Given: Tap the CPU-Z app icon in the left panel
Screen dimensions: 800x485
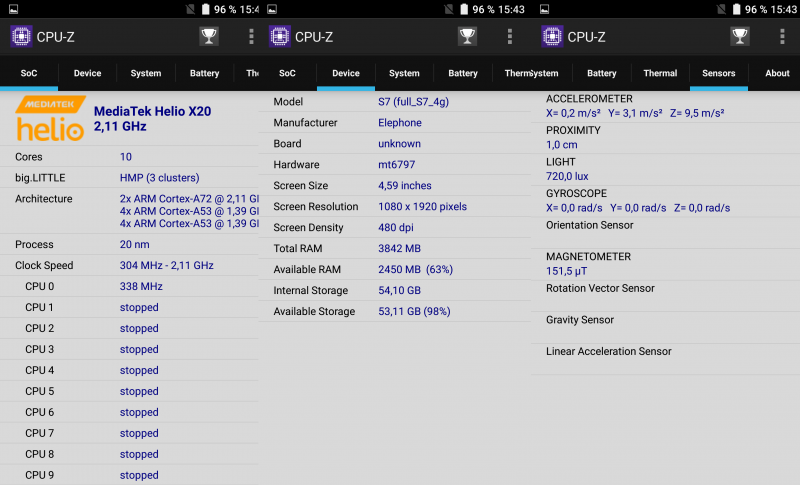Looking at the screenshot, I should click(x=21, y=36).
